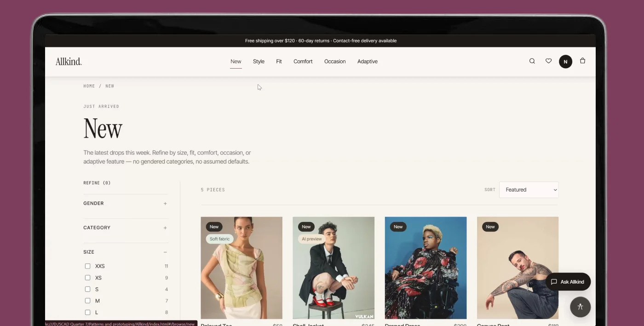
Task: Expand the GENDER filter section
Action: (x=126, y=204)
